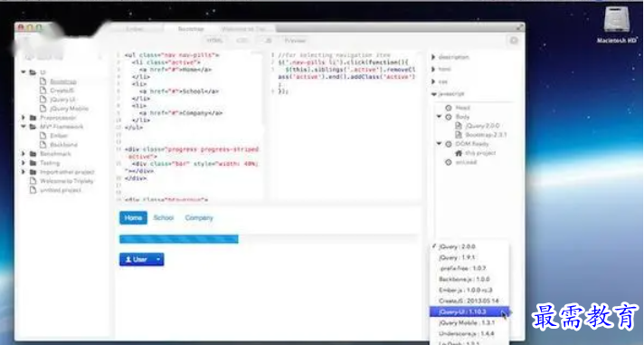
Task: Toggle the CSS pane button
Action: [x=241, y=41]
